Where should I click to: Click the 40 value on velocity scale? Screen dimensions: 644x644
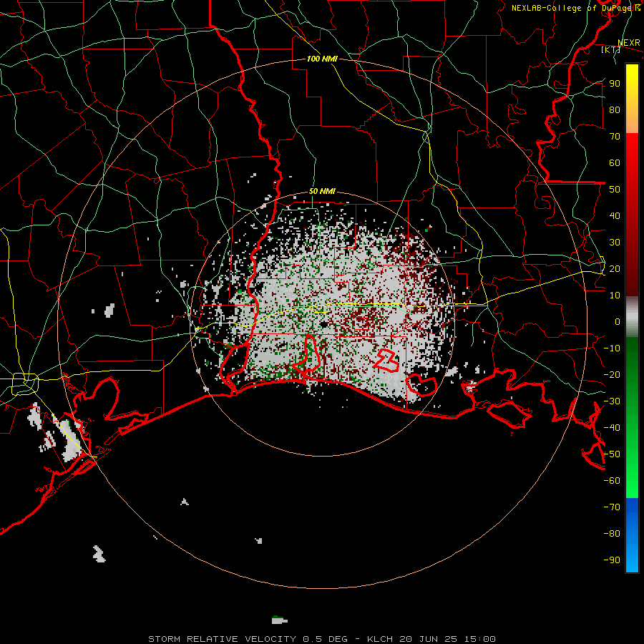coord(615,216)
